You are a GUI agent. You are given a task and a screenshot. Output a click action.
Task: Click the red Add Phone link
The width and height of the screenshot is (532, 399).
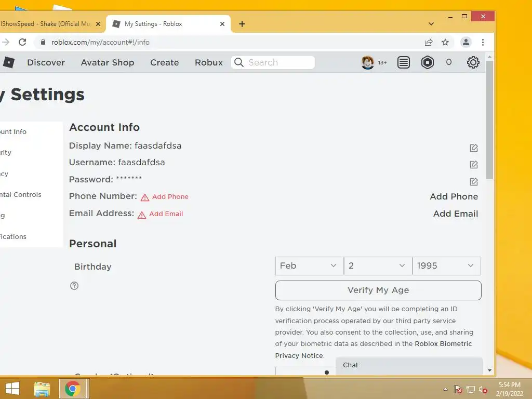click(170, 197)
